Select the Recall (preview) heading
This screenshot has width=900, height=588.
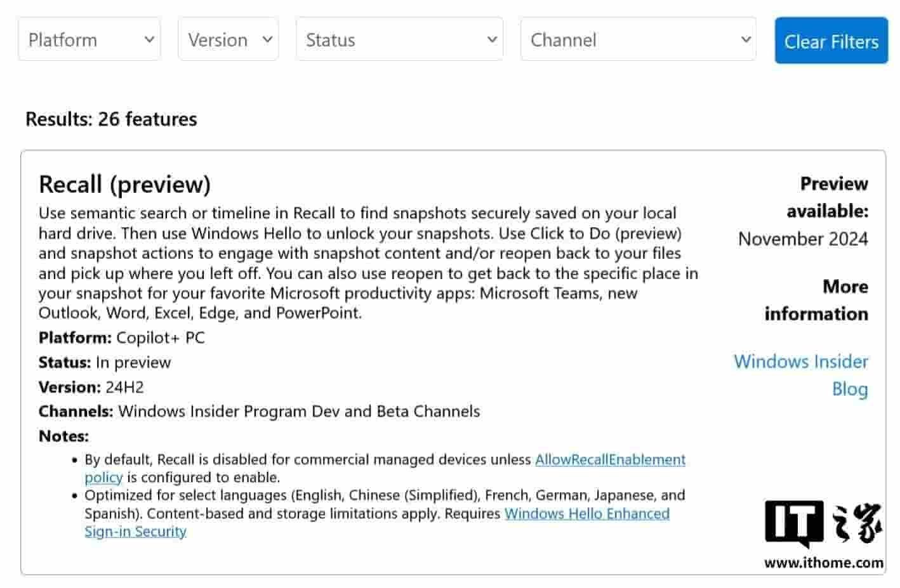click(124, 185)
